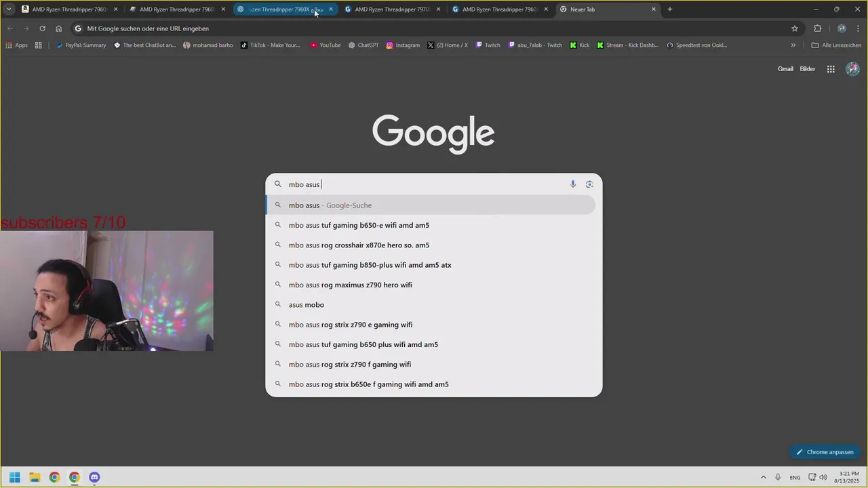Close the Neuer Tab tab
The height and width of the screenshot is (488, 868).
coord(654,9)
